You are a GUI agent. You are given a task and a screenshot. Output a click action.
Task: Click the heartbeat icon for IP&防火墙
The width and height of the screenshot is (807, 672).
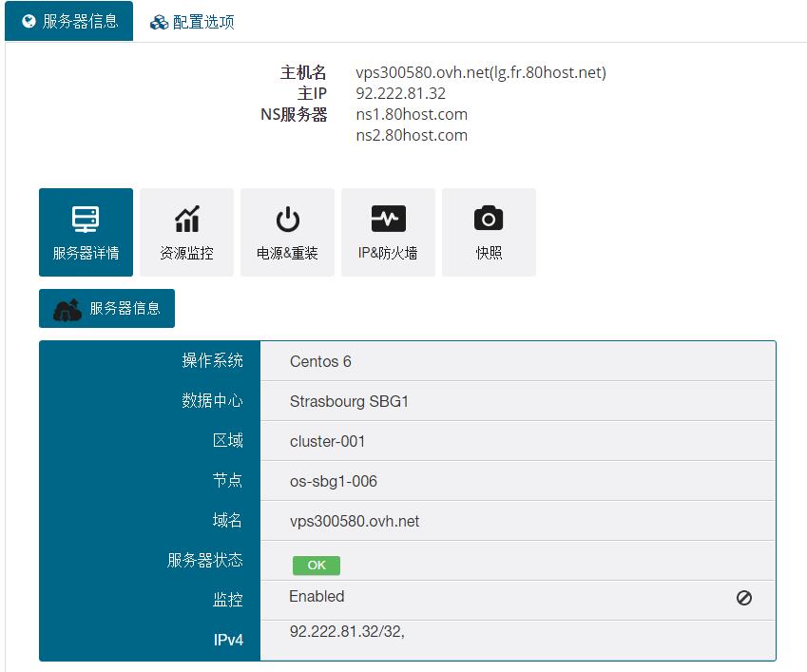pyautogui.click(x=389, y=219)
